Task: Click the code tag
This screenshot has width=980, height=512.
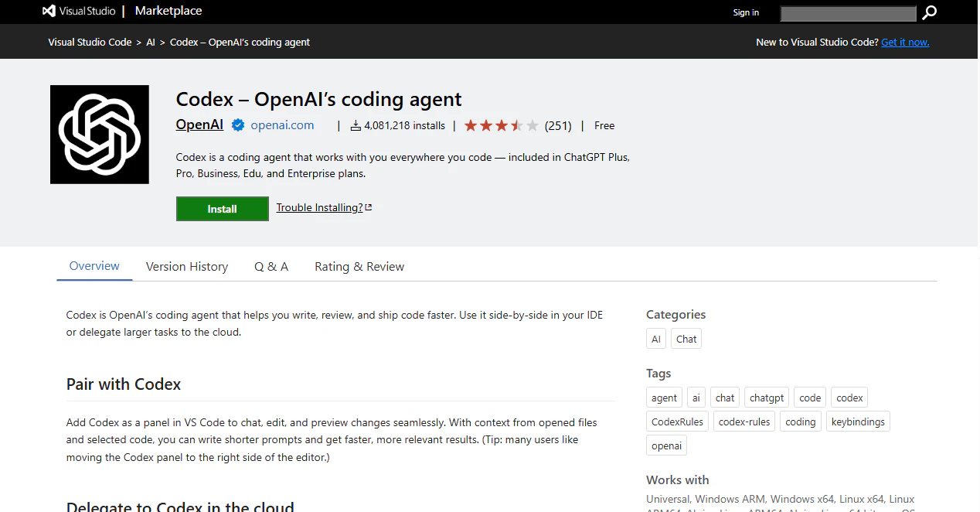Action: coord(810,398)
